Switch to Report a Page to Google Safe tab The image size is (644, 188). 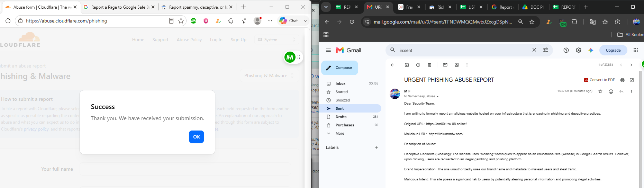[119, 7]
